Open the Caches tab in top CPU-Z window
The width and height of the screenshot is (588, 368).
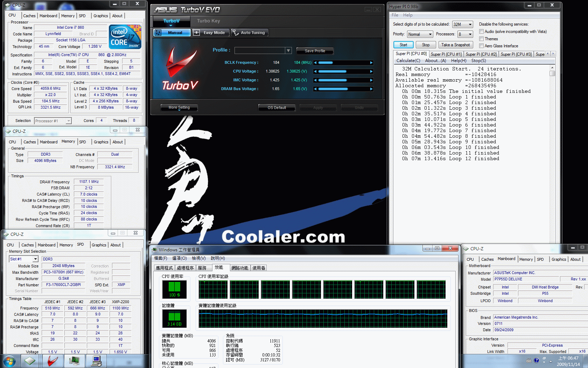29,16
